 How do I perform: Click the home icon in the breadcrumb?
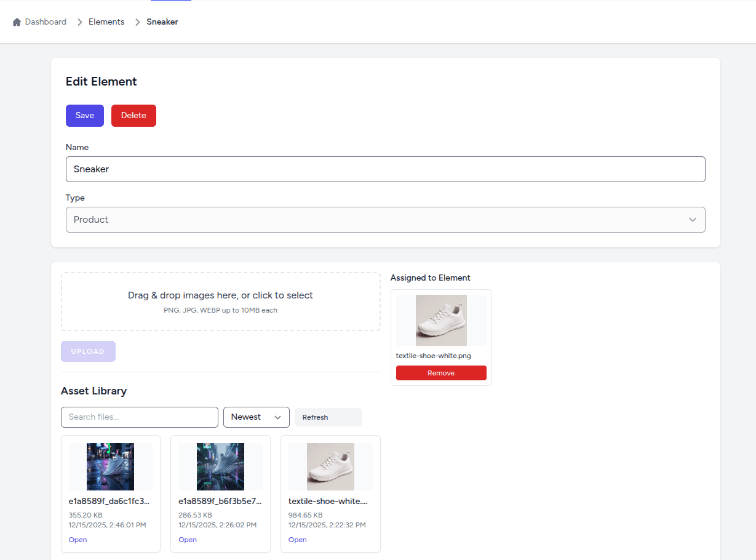15,22
